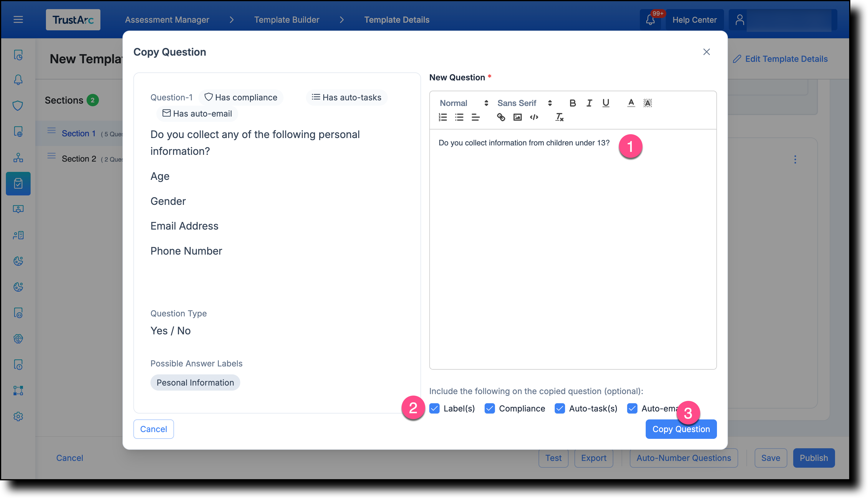Viewport: 868px width, 498px height.
Task: Open the settings gear sidebar icon
Action: click(18, 416)
